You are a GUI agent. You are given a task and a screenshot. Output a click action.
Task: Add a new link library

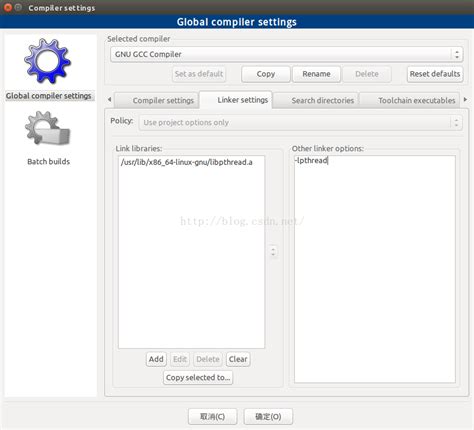[156, 359]
